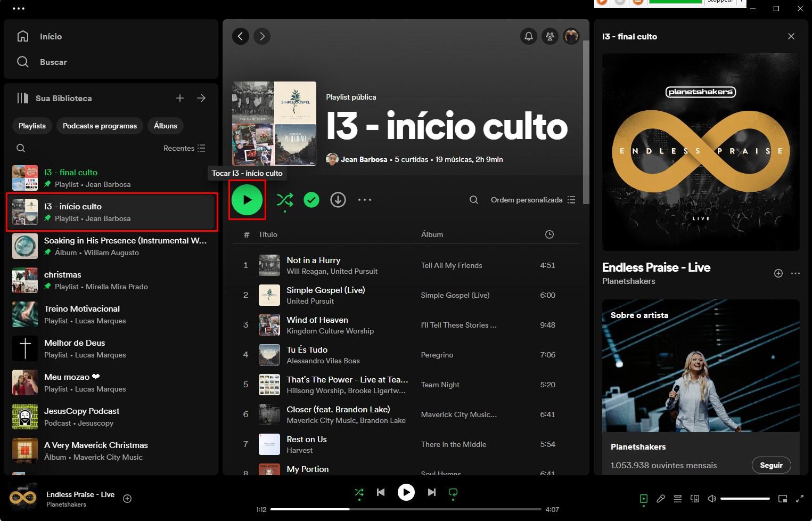Toggle shuffle in player bar
This screenshot has height=521, width=812.
359,493
